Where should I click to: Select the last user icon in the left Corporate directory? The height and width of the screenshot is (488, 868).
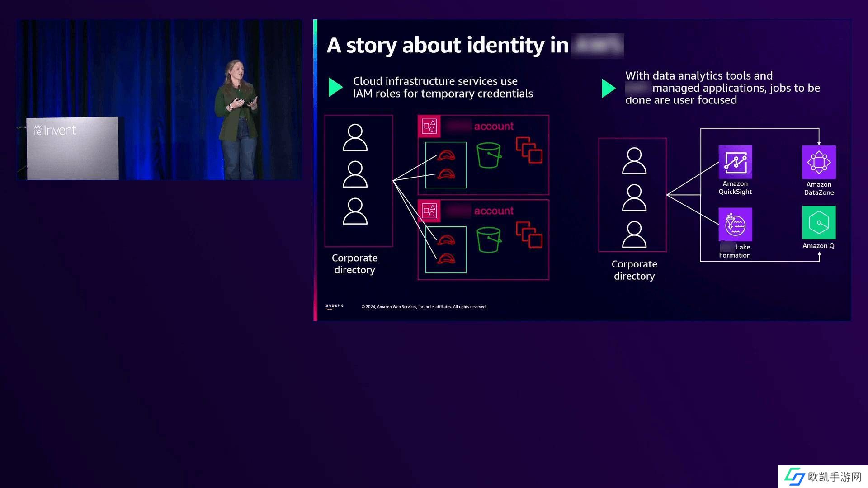(355, 211)
